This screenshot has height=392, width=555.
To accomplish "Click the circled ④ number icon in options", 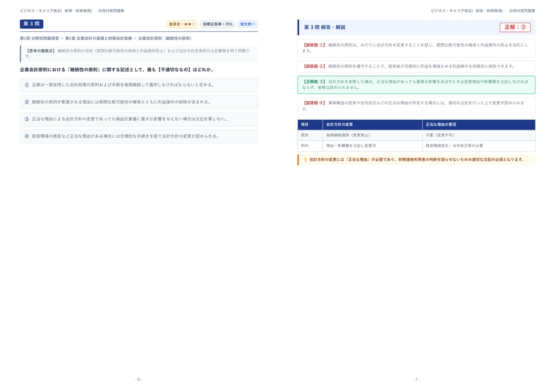I will pyautogui.click(x=27, y=136).
